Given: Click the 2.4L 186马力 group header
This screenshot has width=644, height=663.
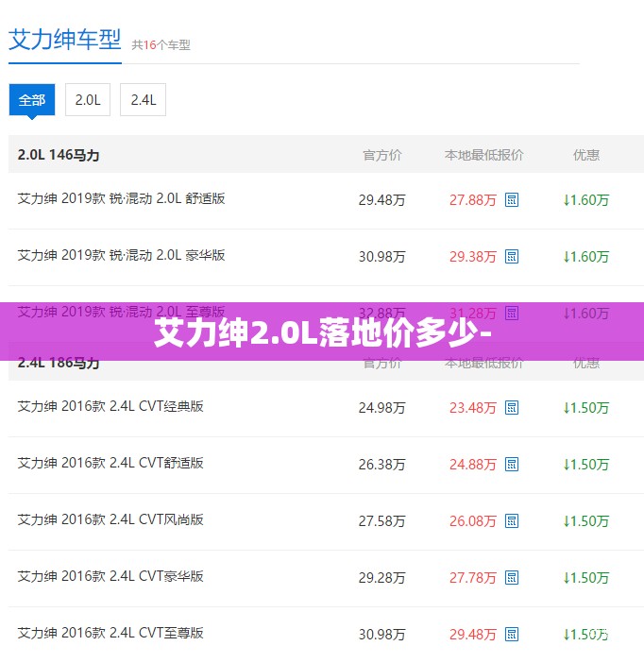Looking at the screenshot, I should tap(59, 364).
